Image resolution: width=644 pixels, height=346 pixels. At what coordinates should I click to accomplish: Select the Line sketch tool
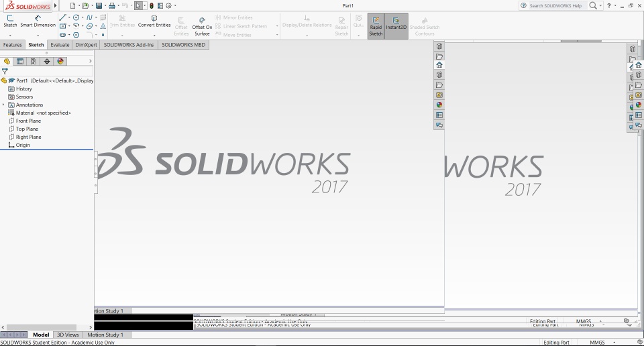click(x=62, y=17)
